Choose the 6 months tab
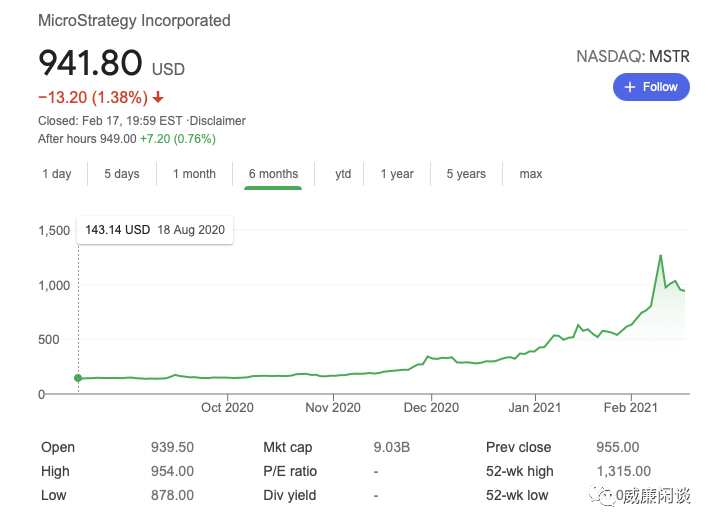This screenshot has height=527, width=713. 273,174
